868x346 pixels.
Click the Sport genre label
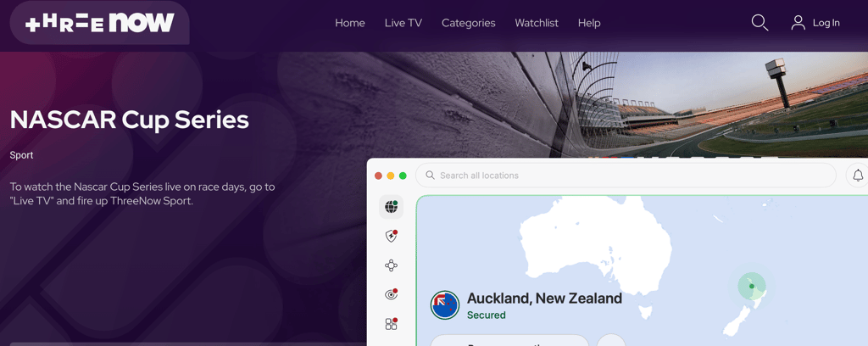21,155
